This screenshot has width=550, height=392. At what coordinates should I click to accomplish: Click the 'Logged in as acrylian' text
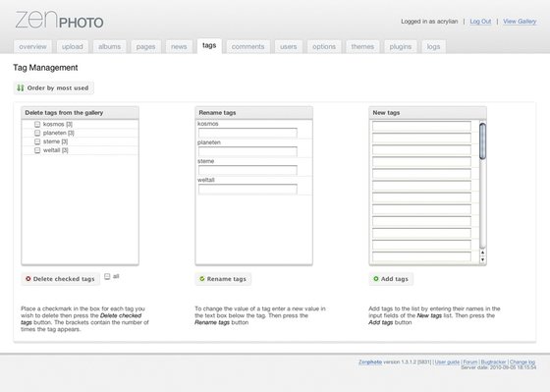pyautogui.click(x=429, y=22)
